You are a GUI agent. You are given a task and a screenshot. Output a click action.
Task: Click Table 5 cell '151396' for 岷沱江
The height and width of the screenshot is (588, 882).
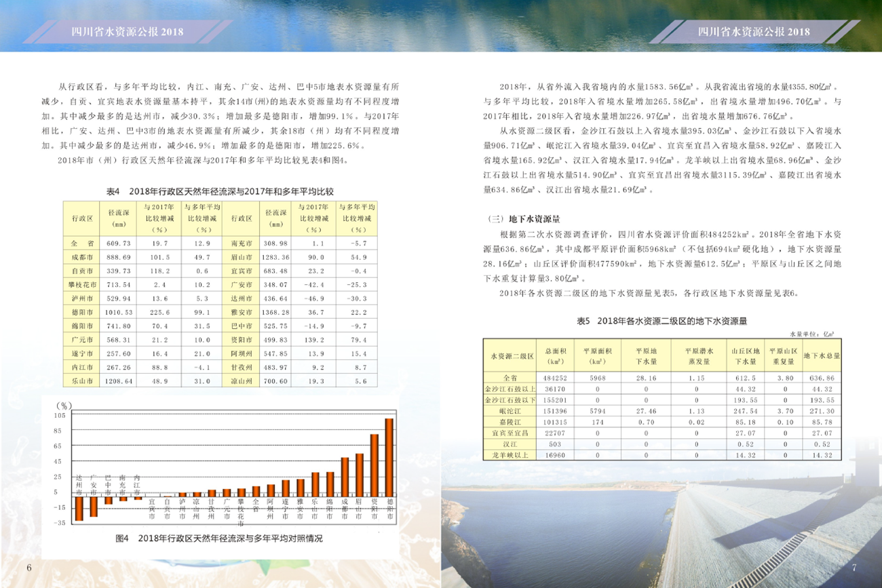point(556,410)
